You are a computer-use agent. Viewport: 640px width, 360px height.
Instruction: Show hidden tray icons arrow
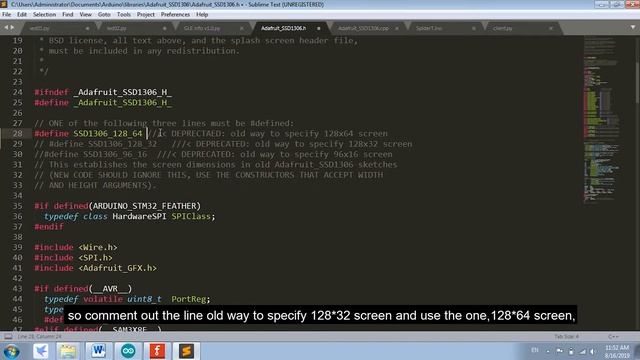548,351
